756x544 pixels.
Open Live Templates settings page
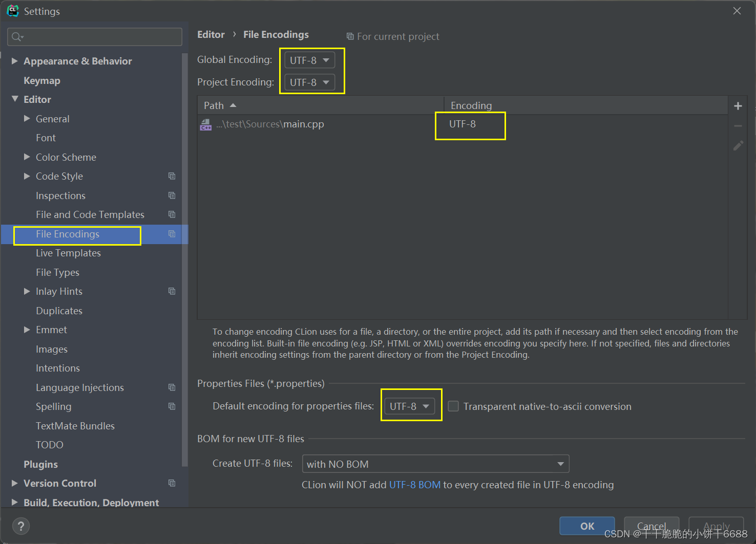tap(68, 253)
